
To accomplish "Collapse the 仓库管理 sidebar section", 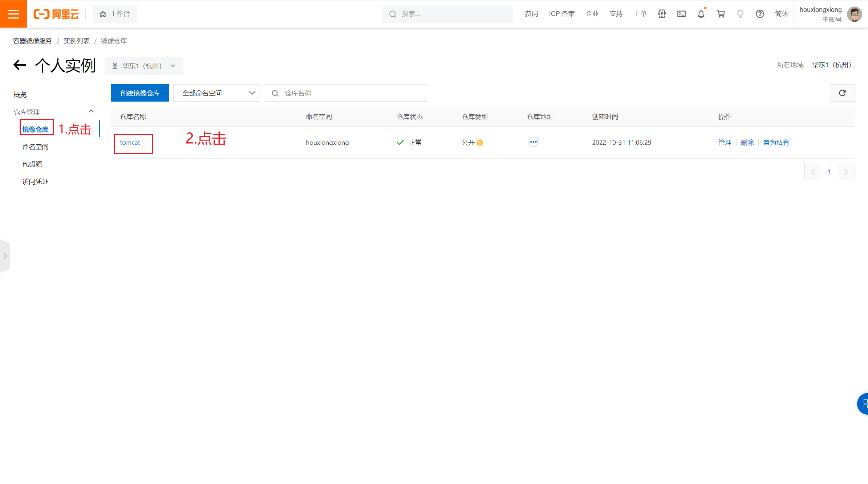I will click(x=91, y=111).
